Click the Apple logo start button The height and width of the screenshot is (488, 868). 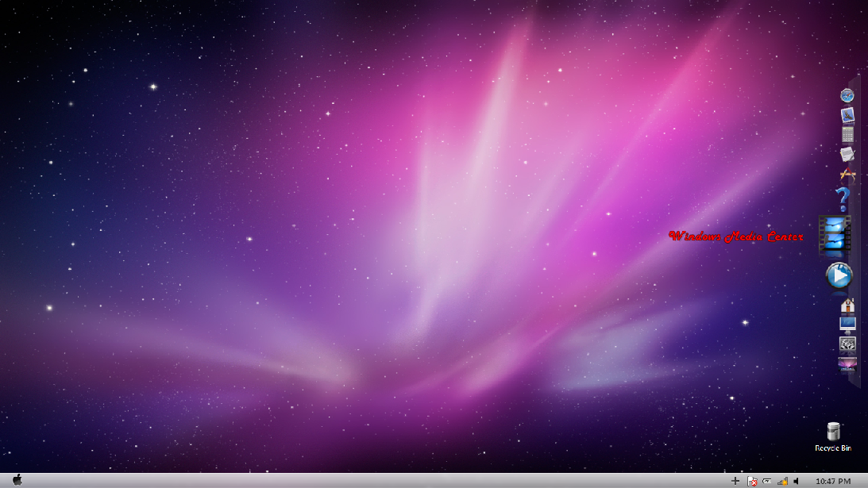coord(17,480)
